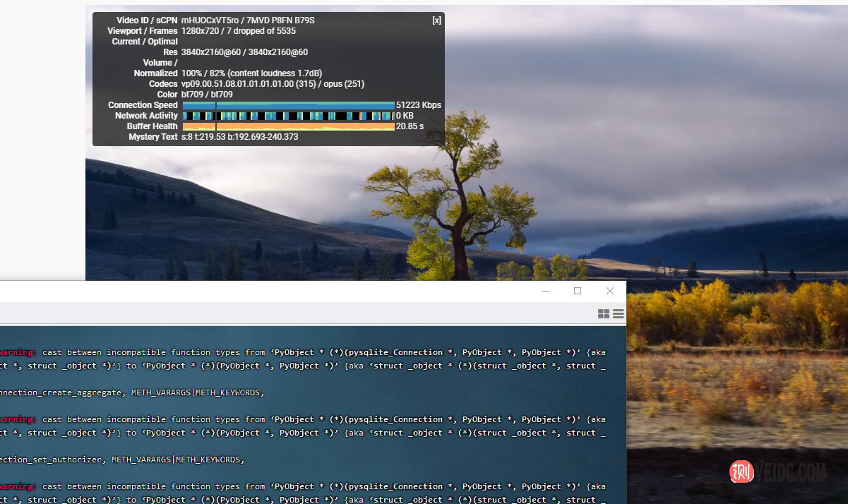This screenshot has height=504, width=848.
Task: Minimize the terminal window
Action: coord(546,292)
